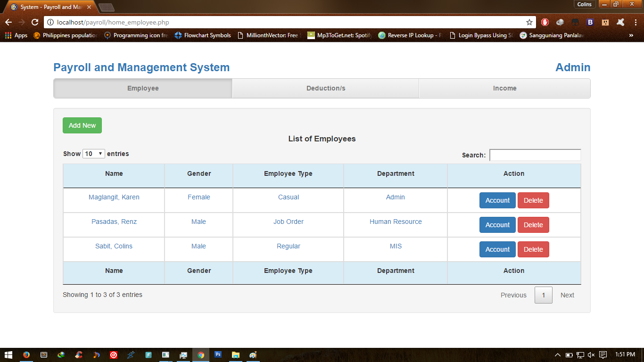Open the Twitch extension icon
This screenshot has width=644, height=362.
605,22
